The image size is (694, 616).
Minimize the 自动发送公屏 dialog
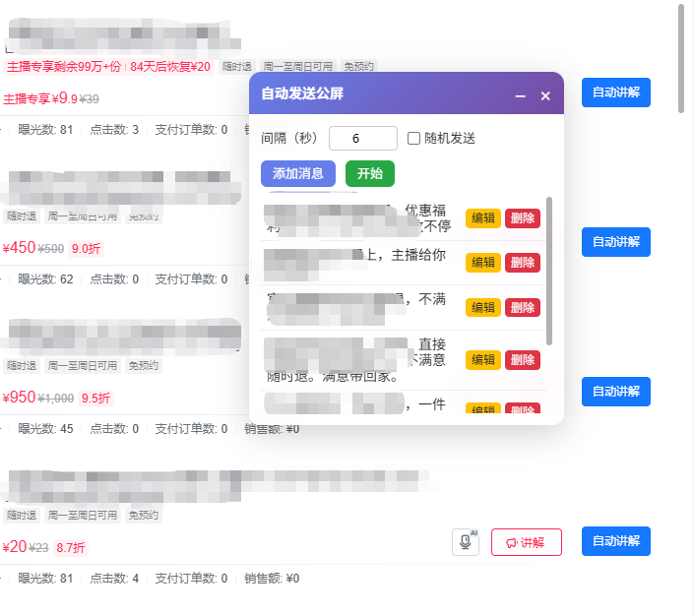(521, 95)
